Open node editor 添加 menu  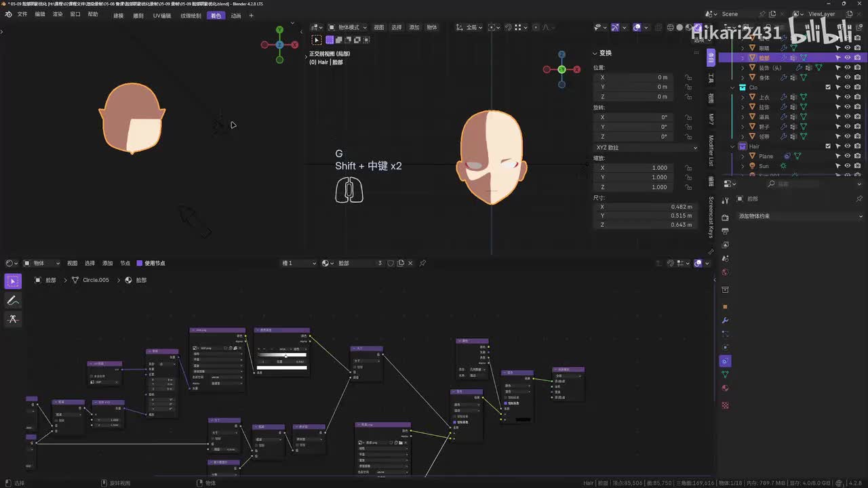pyautogui.click(x=107, y=263)
